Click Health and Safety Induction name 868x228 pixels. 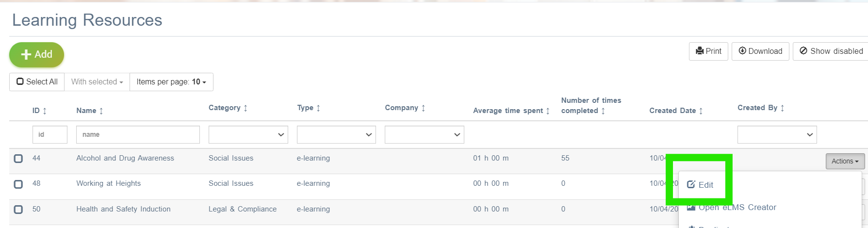(x=123, y=210)
